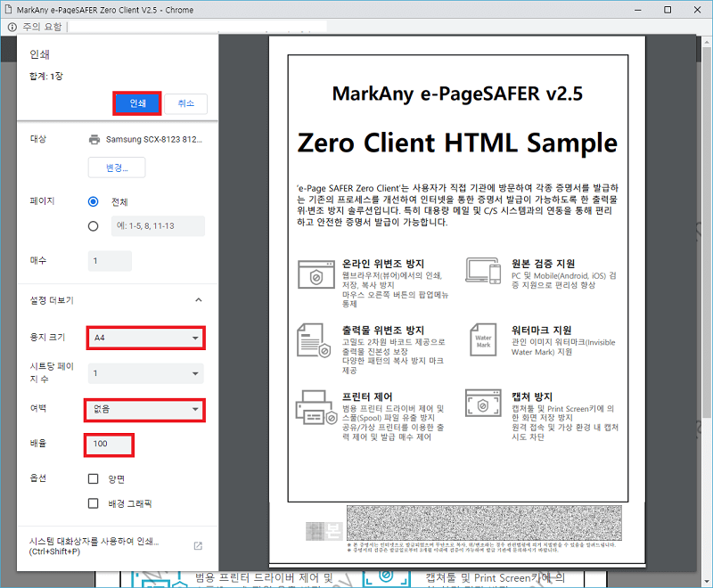The height and width of the screenshot is (588, 713).
Task: Click the printer icon next to Samsung SCX-8123
Action: (x=96, y=140)
